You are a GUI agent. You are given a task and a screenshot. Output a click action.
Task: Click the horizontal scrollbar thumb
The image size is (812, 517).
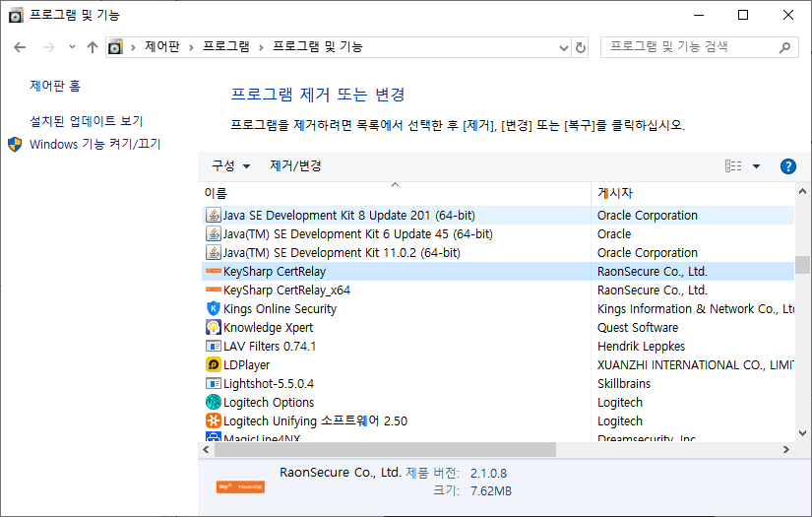385,450
